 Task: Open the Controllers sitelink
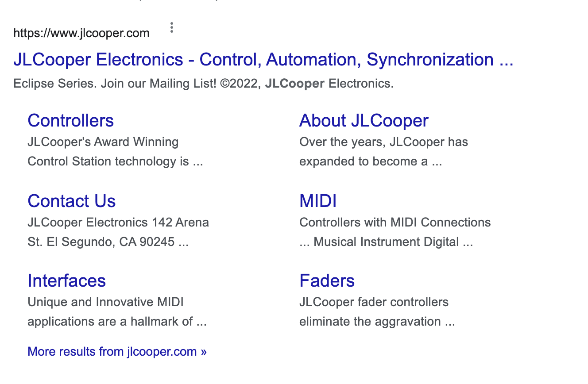[x=71, y=121]
